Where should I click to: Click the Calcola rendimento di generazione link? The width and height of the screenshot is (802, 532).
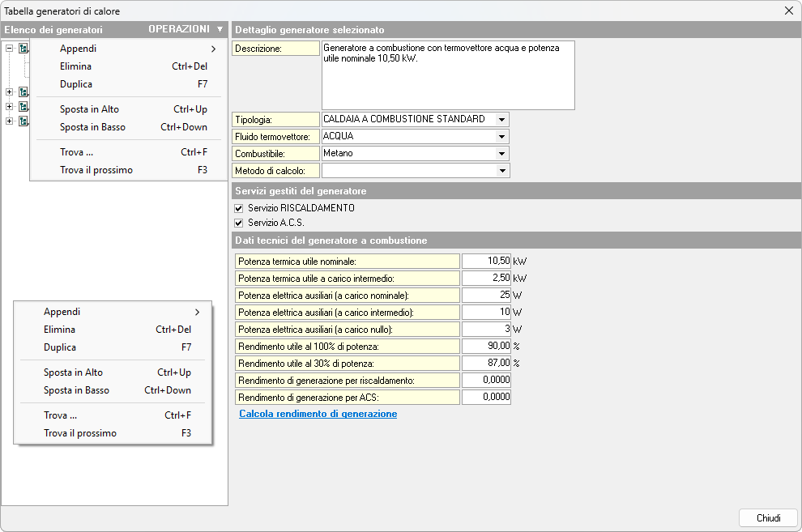tap(318, 414)
